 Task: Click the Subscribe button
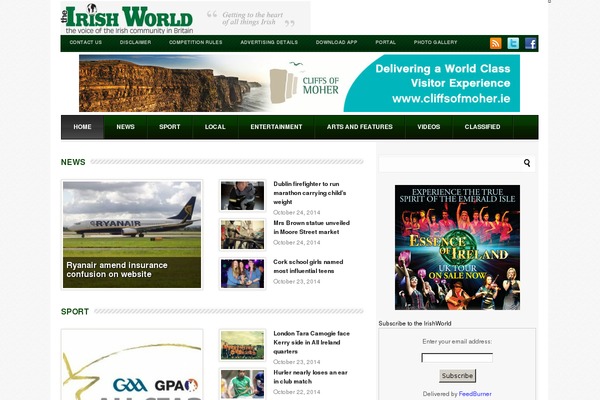[x=457, y=376]
